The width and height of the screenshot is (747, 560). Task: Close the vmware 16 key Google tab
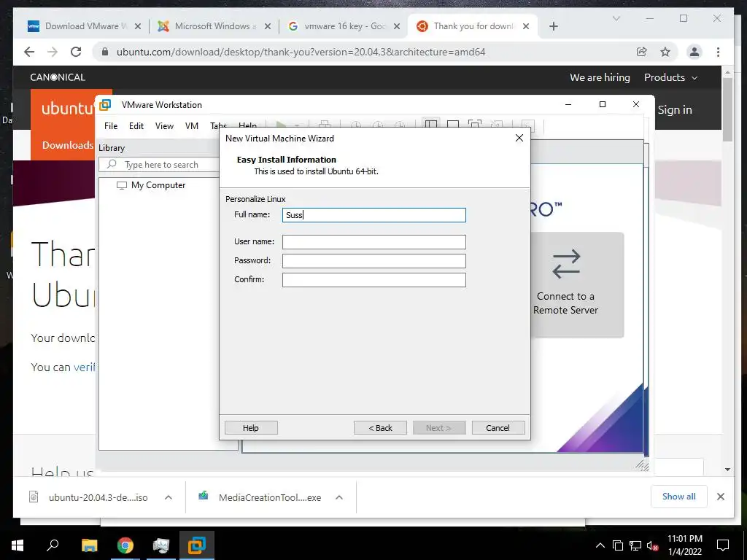tap(396, 26)
